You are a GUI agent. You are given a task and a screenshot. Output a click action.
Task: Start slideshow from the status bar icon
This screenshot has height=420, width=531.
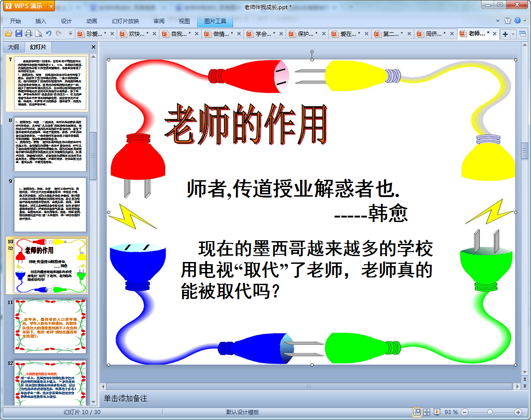click(x=437, y=412)
